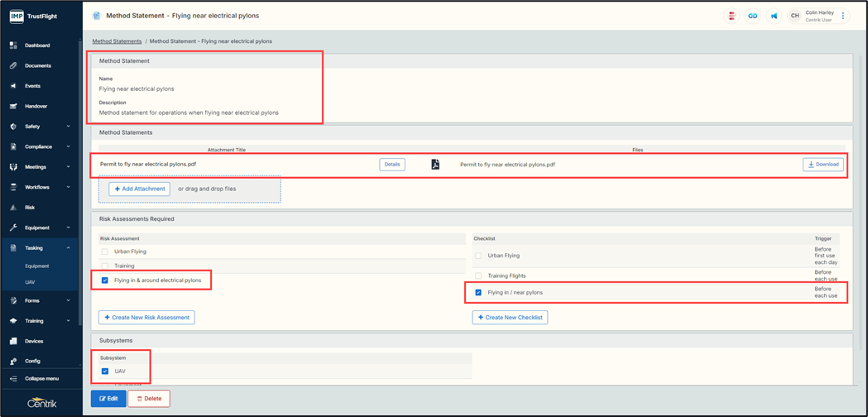Click the Delete button
868x417 pixels.
point(149,399)
